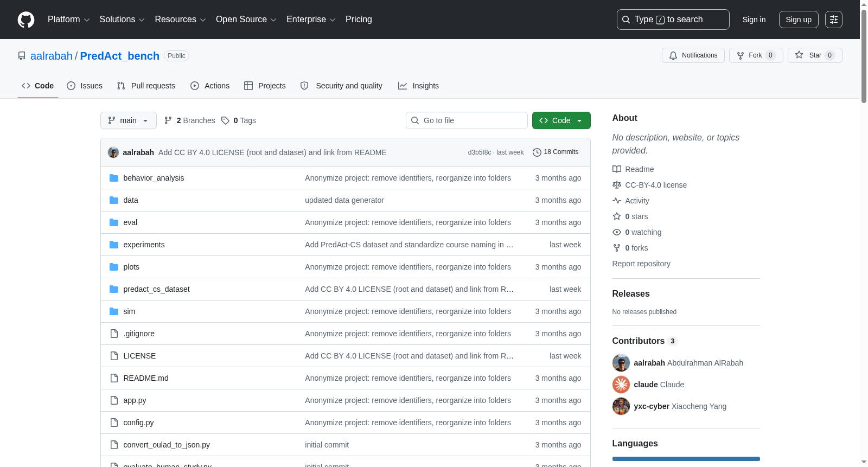Switch to the Pull requests tab

pos(146,86)
